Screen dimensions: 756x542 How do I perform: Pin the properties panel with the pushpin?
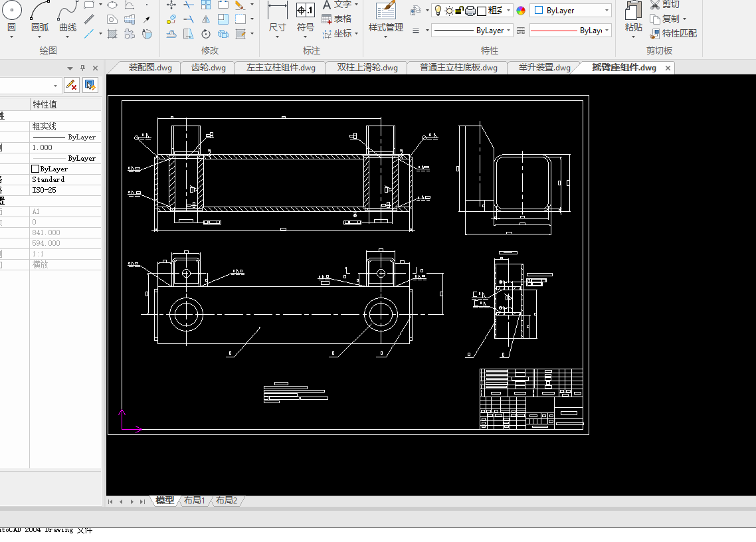[x=83, y=68]
